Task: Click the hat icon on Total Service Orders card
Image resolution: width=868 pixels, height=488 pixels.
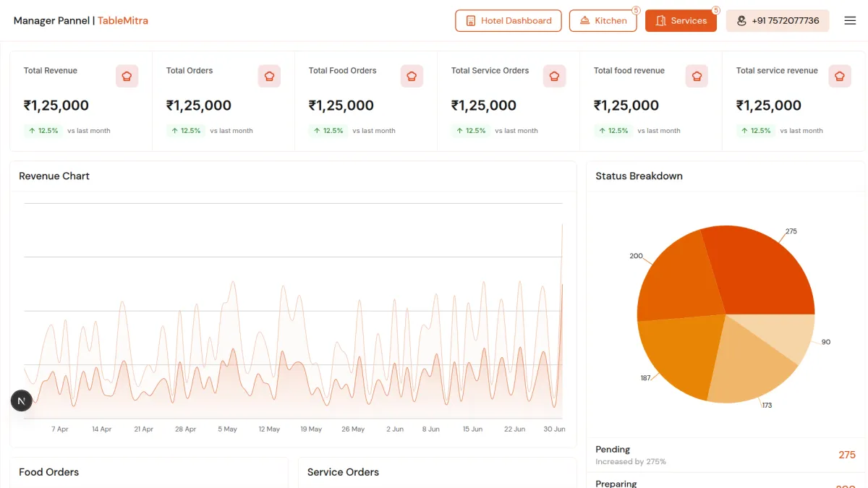Action: (554, 76)
